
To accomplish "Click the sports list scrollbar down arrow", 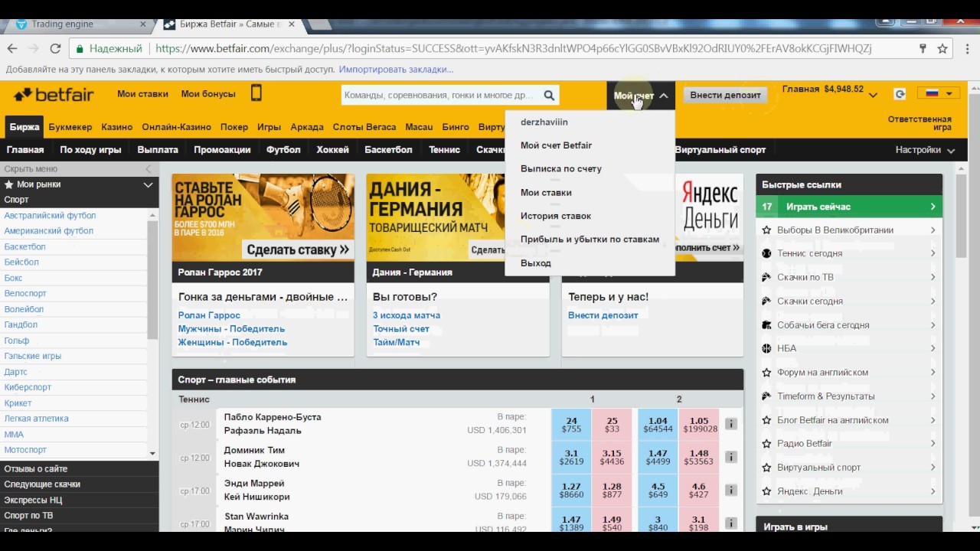I will (x=152, y=453).
